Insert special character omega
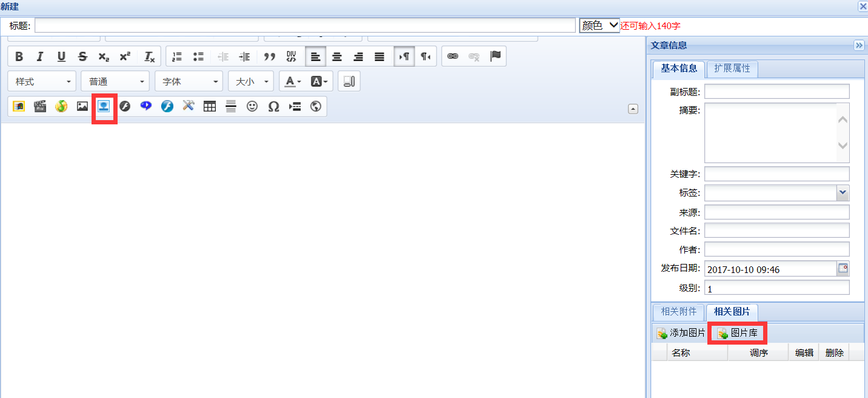The image size is (868, 398). (273, 107)
